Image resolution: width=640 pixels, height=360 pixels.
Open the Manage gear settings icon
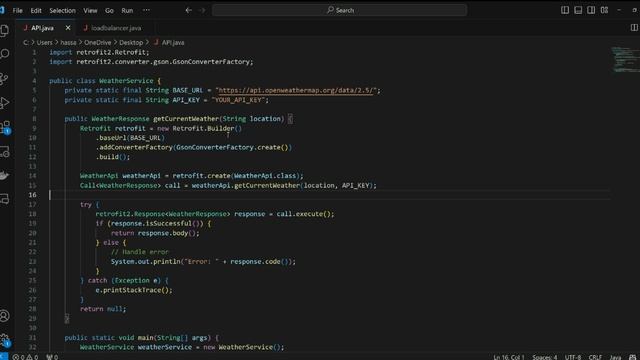(4, 340)
